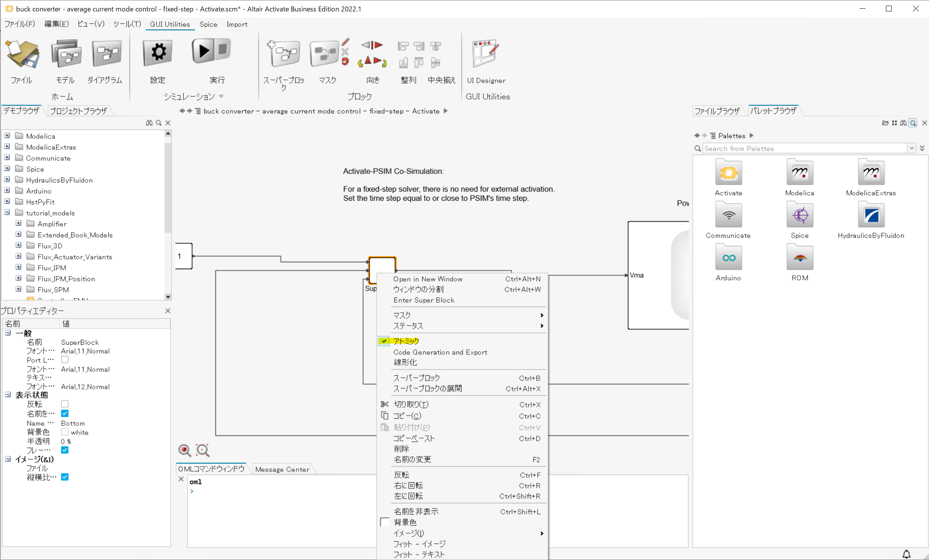This screenshot has width=929, height=560.
Task: Open the UI Designer tool
Action: coord(485,53)
